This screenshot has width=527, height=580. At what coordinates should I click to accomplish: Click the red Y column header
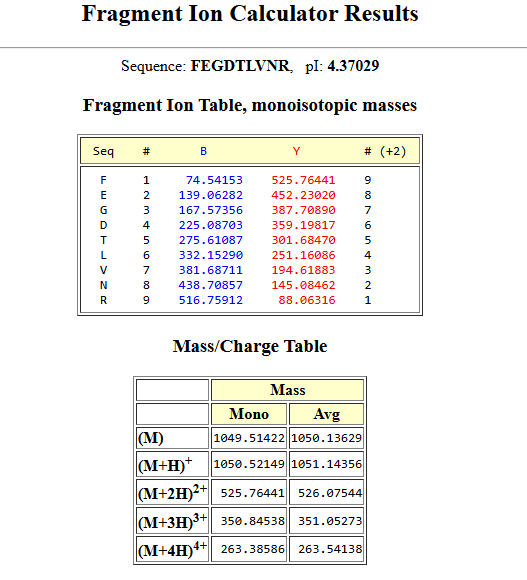pos(296,151)
